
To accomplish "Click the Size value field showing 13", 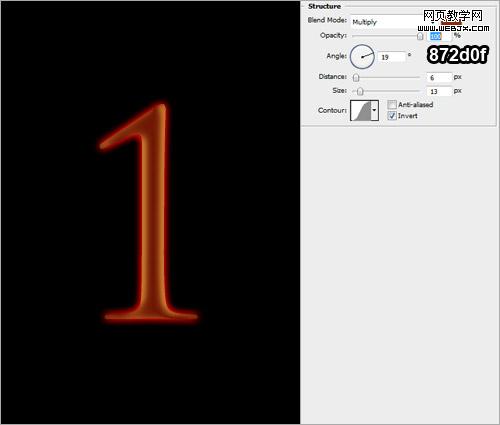I will click(439, 91).
